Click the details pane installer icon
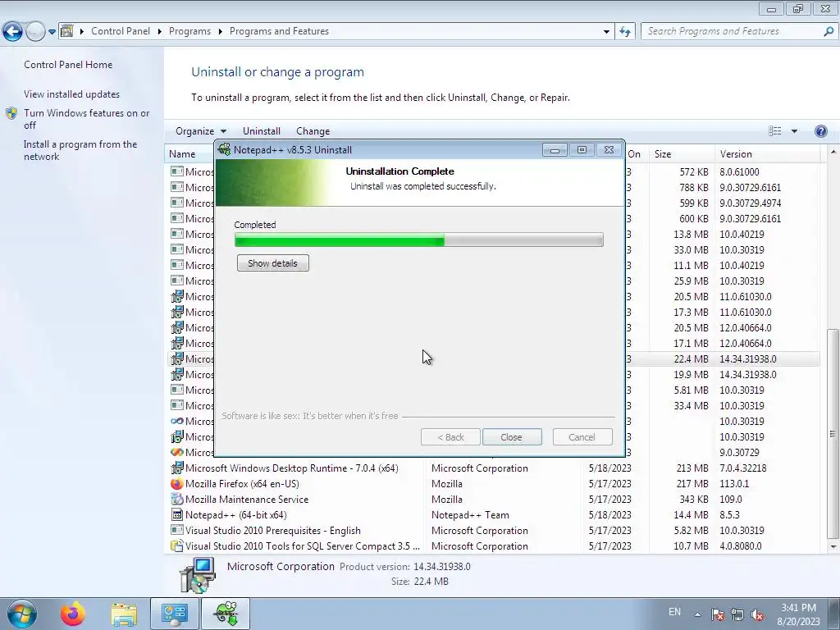This screenshot has height=630, width=840. [x=197, y=575]
